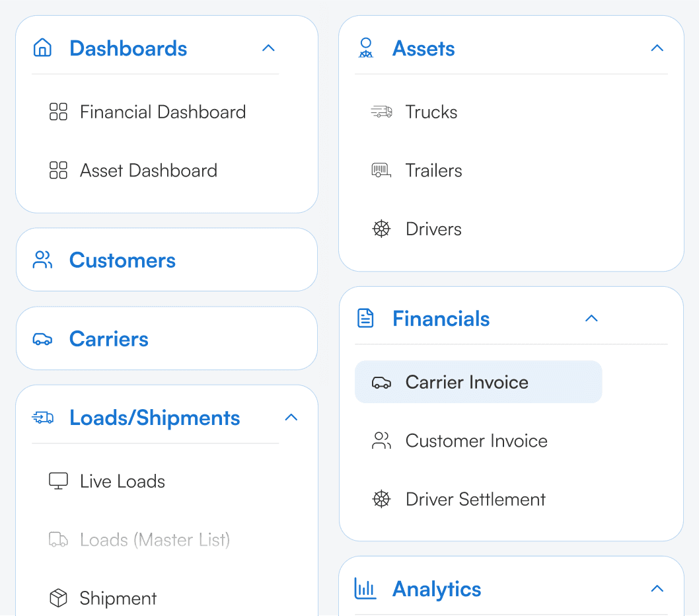Select the bar-chart icon next to Analytics
This screenshot has width=699, height=616.
tap(366, 588)
